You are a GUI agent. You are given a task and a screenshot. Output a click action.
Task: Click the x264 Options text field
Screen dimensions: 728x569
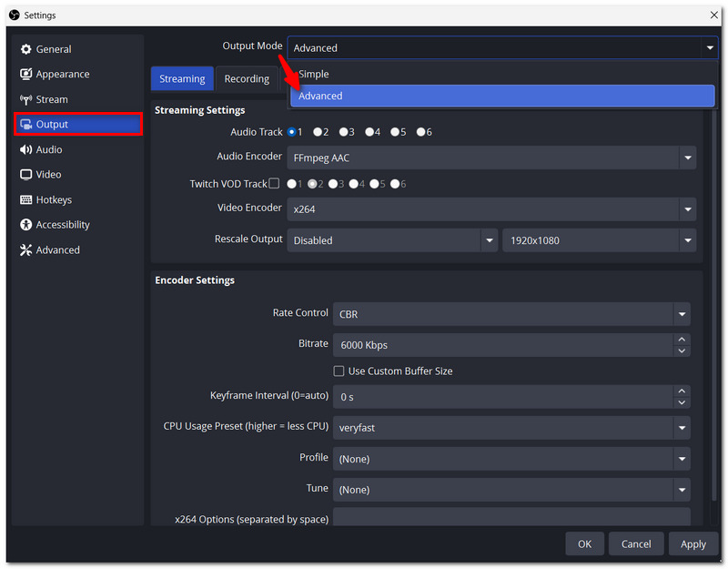pos(511,517)
